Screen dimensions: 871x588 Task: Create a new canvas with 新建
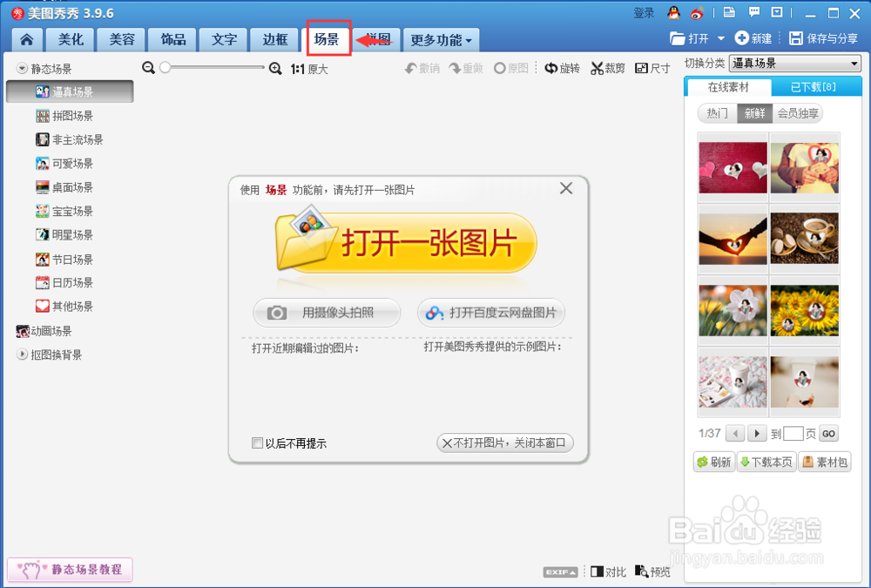pos(753,38)
